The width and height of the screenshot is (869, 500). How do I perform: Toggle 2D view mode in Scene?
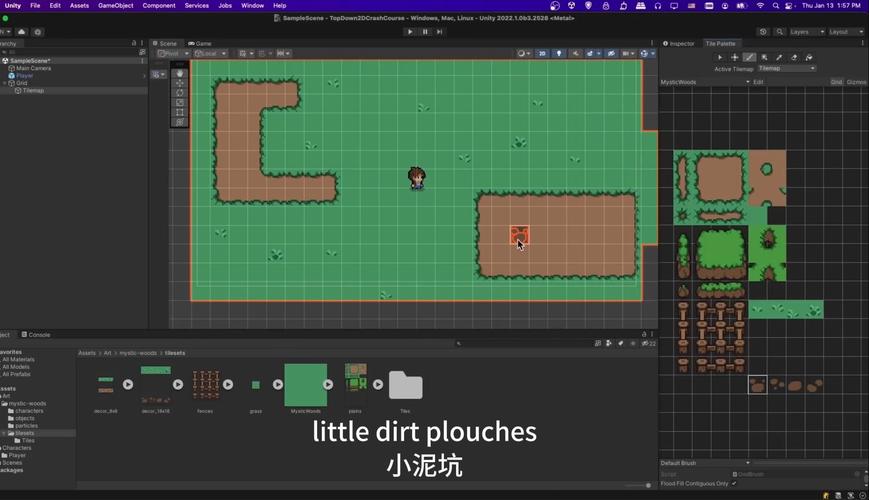[542, 53]
